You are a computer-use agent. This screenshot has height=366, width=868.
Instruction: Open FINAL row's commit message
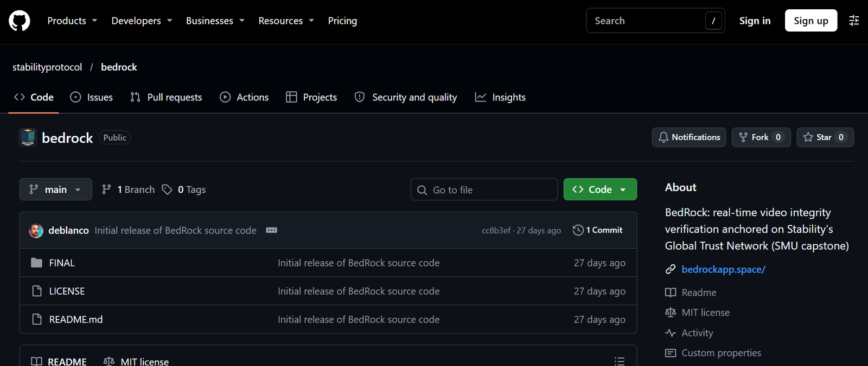tap(359, 263)
